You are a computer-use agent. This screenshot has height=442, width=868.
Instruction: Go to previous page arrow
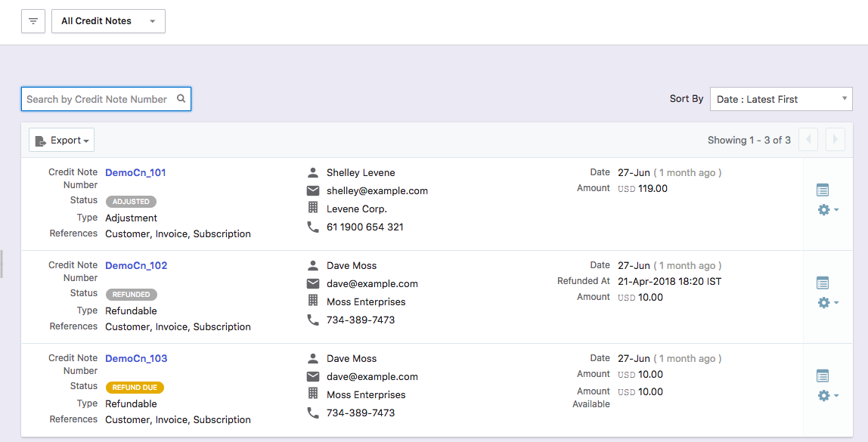click(808, 140)
